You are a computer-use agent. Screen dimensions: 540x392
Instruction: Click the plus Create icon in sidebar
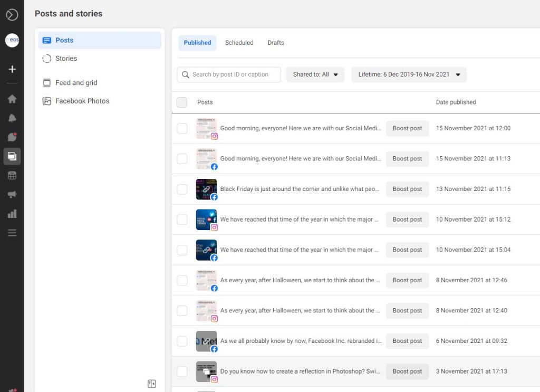click(12, 69)
